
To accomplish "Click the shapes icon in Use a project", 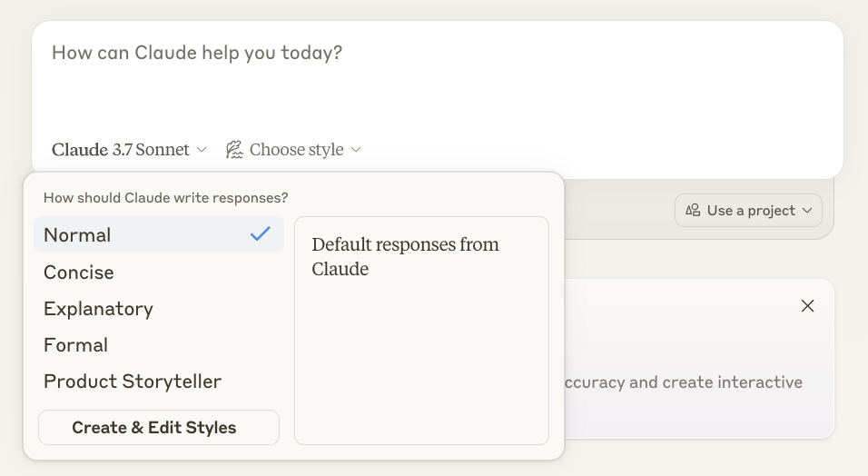I will pyautogui.click(x=693, y=211).
